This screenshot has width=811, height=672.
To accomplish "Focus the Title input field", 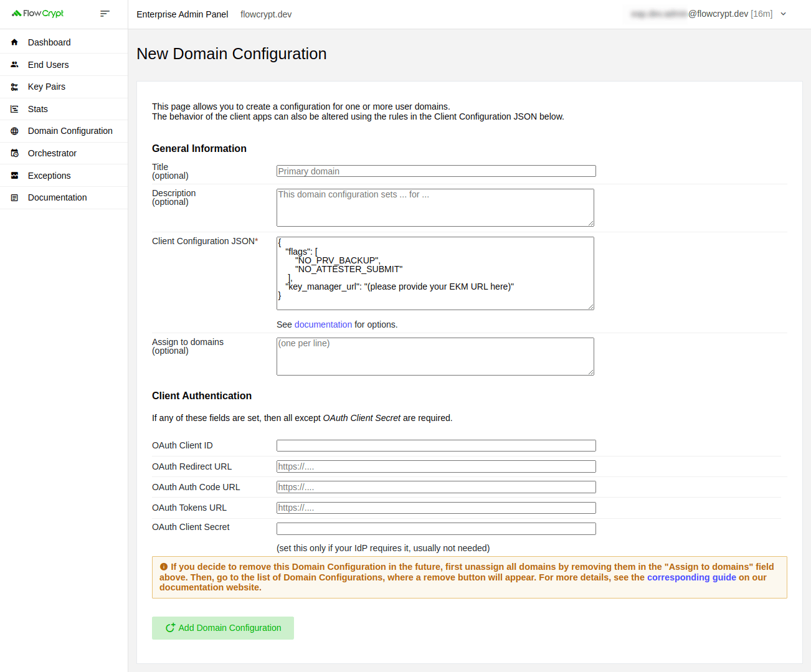I will coord(436,171).
